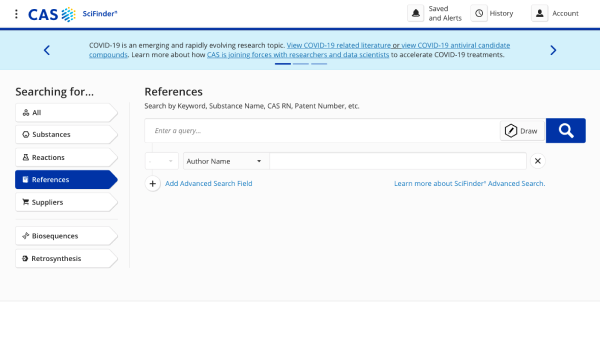
Task: Select third banner slide indicator
Action: [x=319, y=64]
